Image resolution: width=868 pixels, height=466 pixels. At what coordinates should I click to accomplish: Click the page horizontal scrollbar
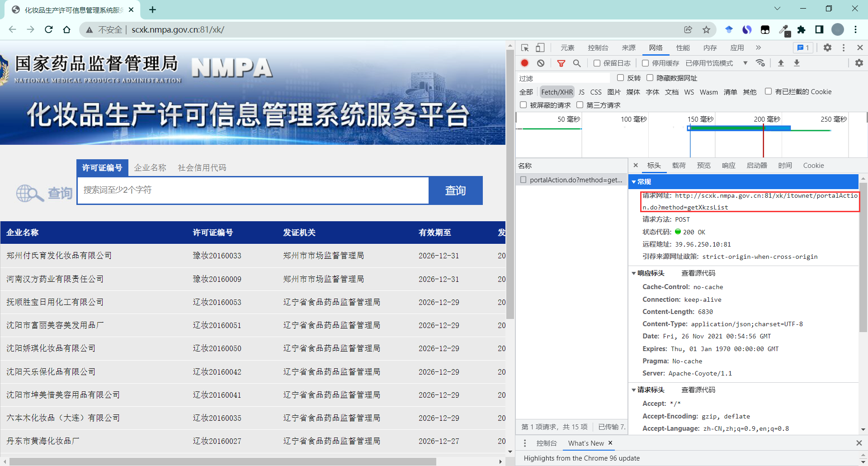pyautogui.click(x=223, y=462)
